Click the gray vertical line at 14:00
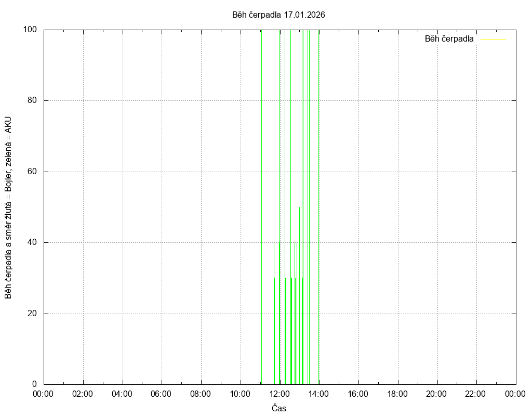 point(319,208)
